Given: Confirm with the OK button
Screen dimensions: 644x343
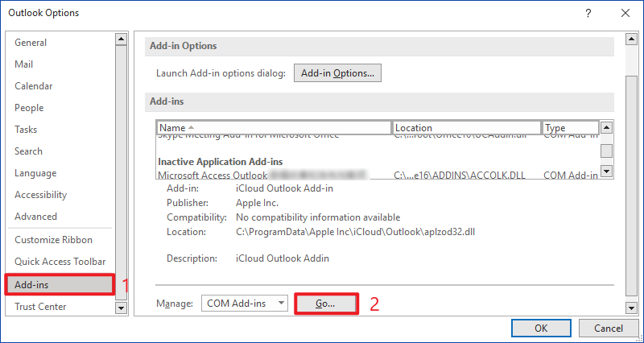Looking at the screenshot, I should (x=541, y=329).
